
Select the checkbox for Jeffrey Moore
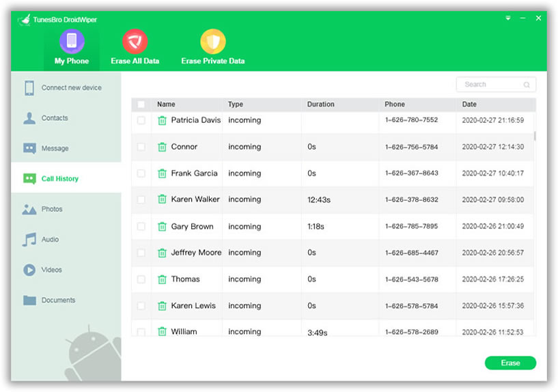click(141, 253)
